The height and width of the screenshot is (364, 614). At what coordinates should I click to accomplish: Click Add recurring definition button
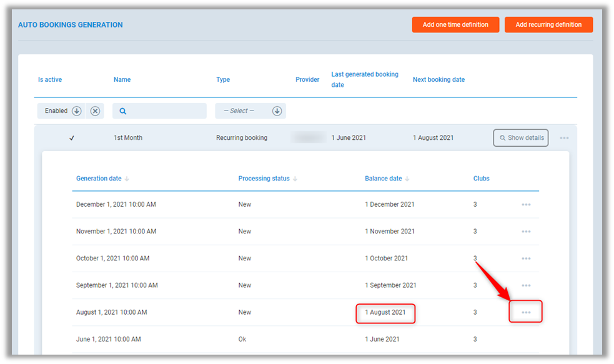click(548, 25)
